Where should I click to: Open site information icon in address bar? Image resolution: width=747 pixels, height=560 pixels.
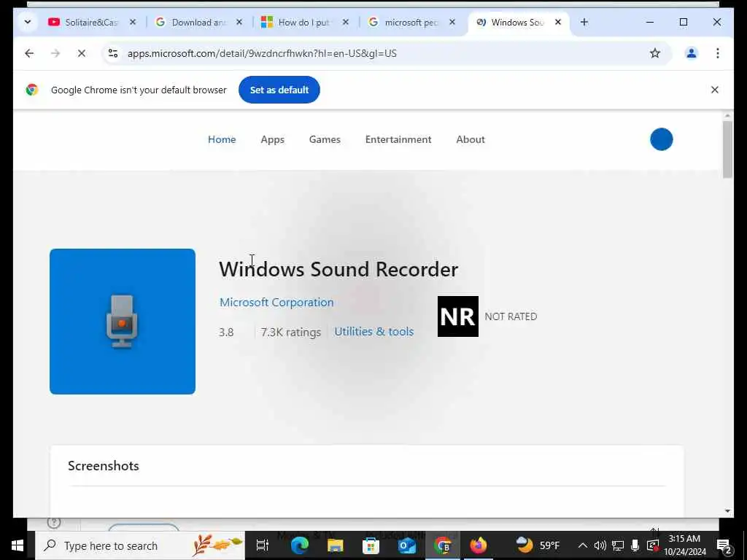coord(113,53)
